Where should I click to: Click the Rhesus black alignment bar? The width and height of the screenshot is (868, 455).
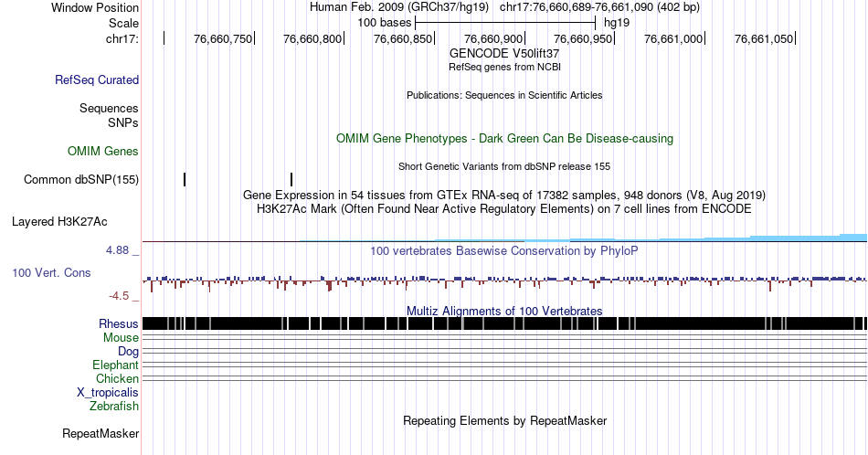point(504,323)
